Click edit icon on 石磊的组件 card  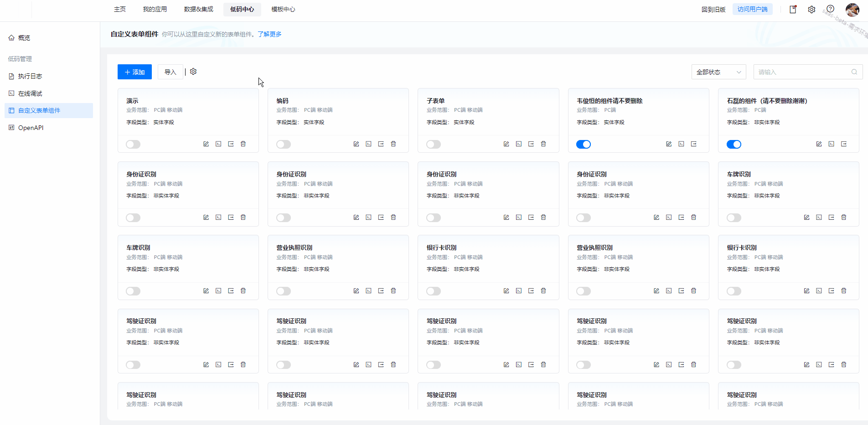819,144
